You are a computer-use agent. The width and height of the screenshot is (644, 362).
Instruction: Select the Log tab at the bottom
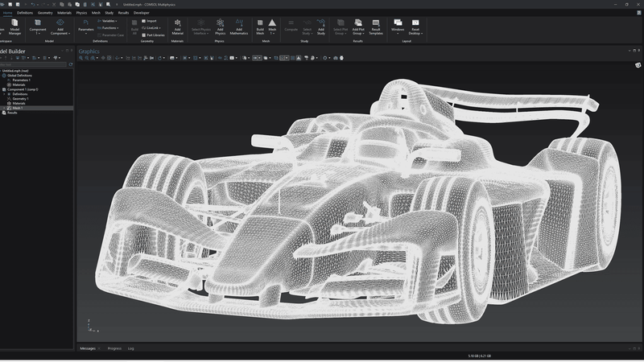click(130, 348)
